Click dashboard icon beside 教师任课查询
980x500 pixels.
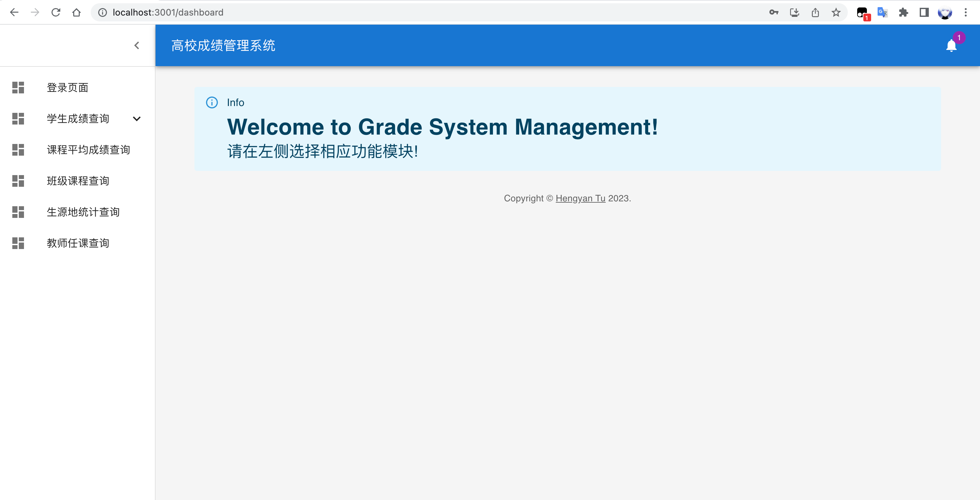tap(18, 243)
